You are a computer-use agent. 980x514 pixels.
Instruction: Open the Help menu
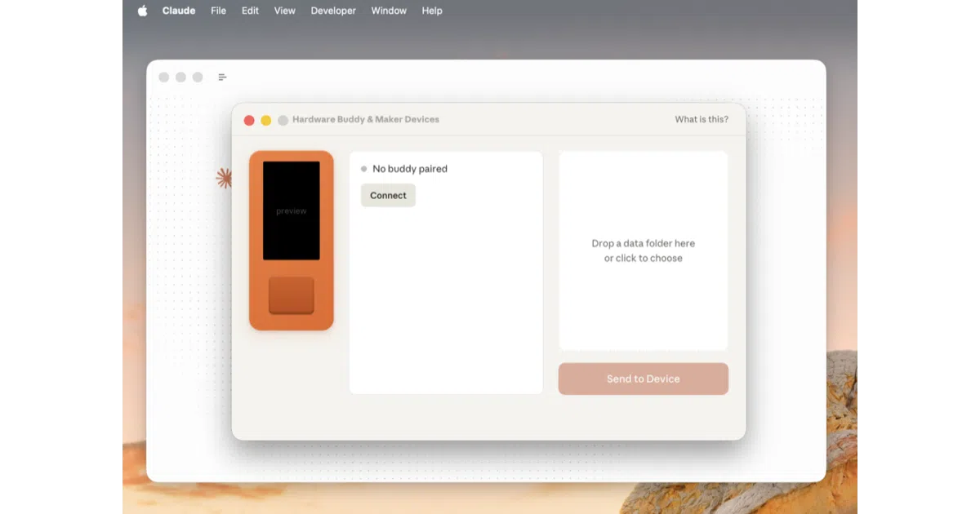pyautogui.click(x=432, y=11)
